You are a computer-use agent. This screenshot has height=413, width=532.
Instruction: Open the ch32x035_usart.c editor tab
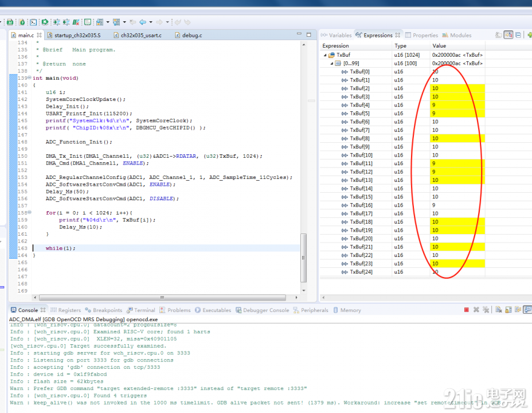[x=138, y=36]
